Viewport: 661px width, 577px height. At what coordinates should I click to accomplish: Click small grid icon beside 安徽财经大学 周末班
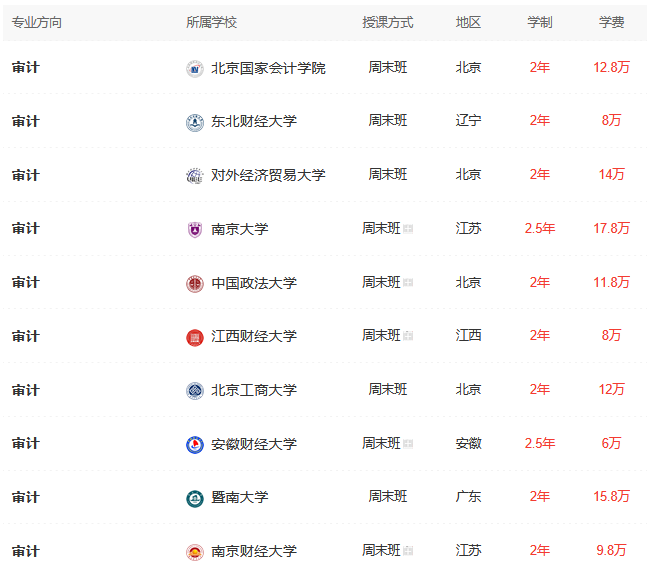408,444
